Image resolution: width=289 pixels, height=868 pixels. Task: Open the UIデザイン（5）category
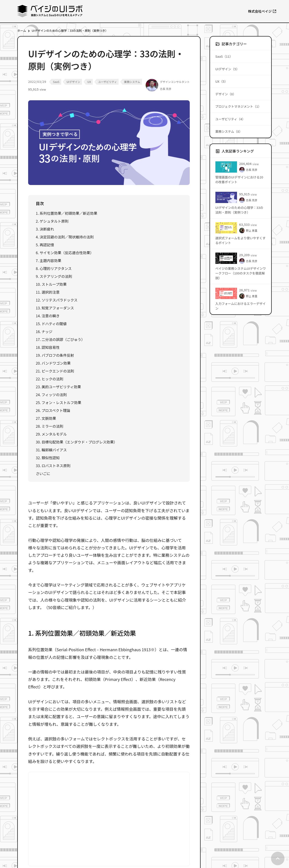[240, 69]
